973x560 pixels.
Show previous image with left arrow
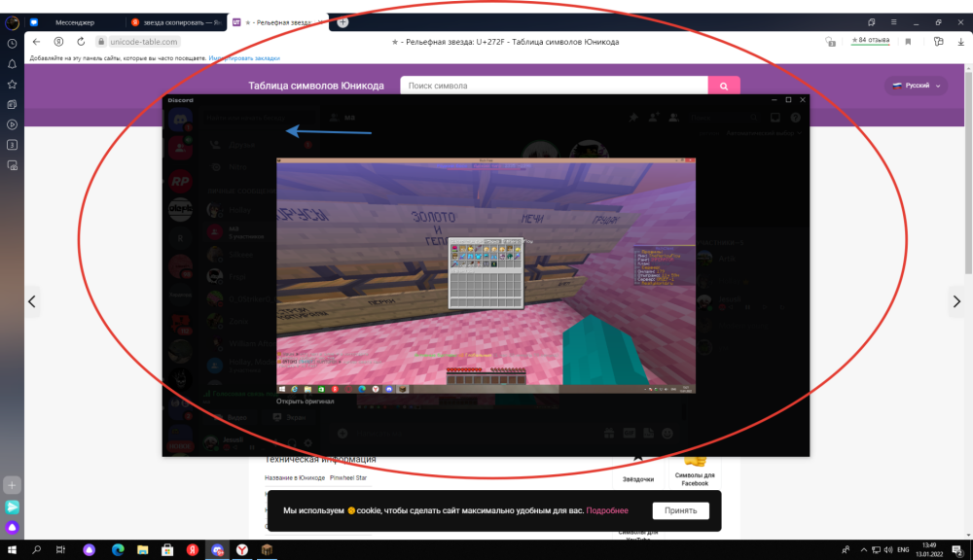click(x=32, y=301)
